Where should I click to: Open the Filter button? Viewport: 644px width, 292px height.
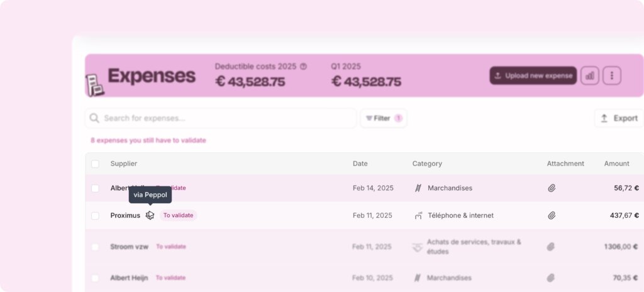point(384,118)
